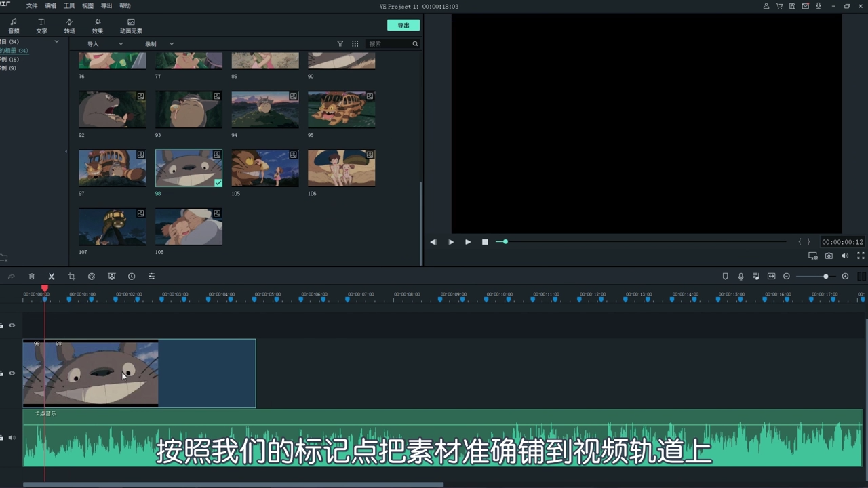Open the 文件 menu

coord(32,6)
